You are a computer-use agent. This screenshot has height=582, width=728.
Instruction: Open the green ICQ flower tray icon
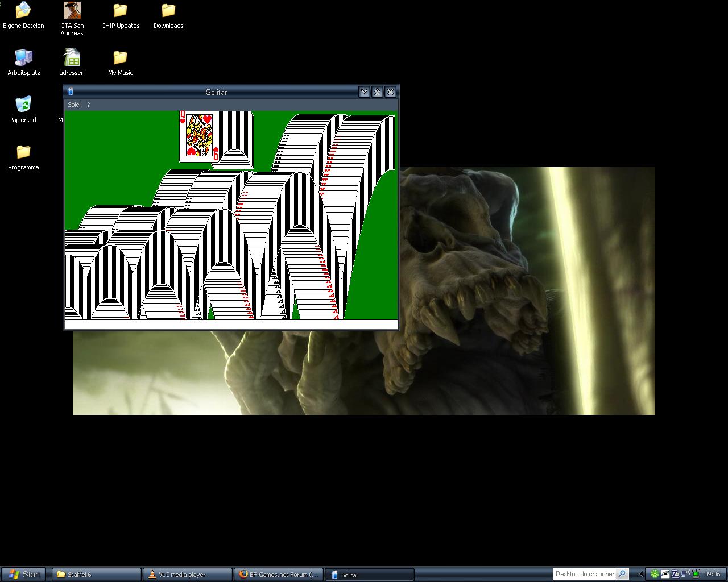(x=655, y=574)
